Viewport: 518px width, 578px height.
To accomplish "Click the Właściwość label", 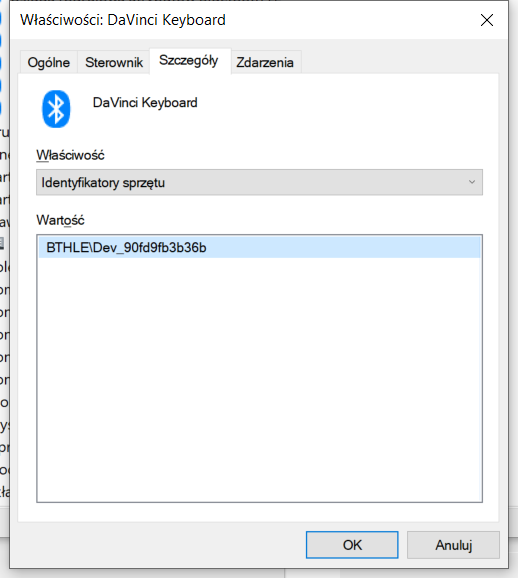I will (70, 155).
